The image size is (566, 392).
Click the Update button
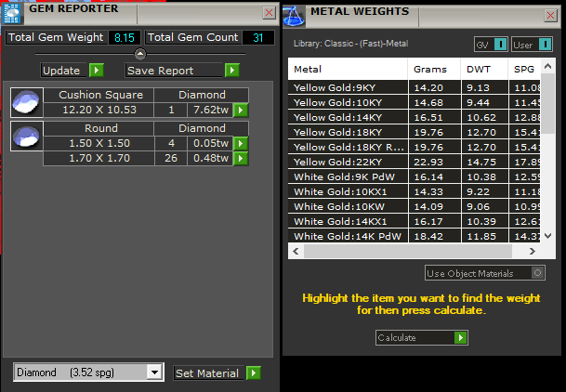tap(73, 70)
